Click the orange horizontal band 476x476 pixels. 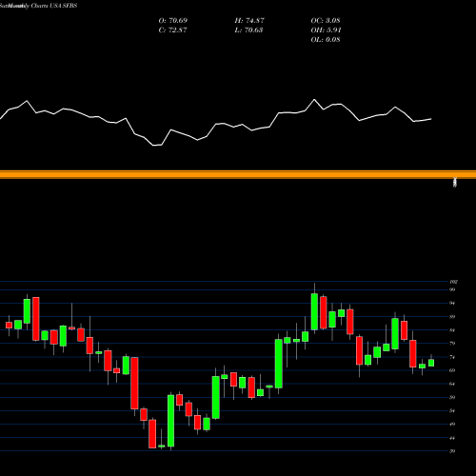click(238, 174)
